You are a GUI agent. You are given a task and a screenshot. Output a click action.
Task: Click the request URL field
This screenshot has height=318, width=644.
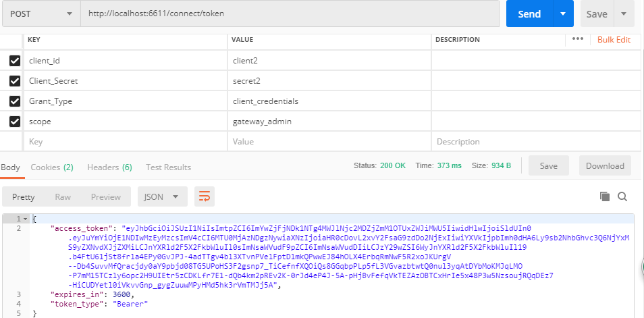tap(290, 14)
